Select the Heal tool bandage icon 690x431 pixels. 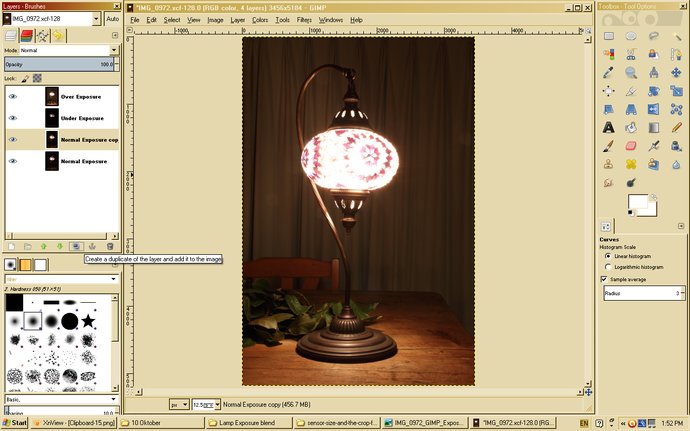pos(631,164)
